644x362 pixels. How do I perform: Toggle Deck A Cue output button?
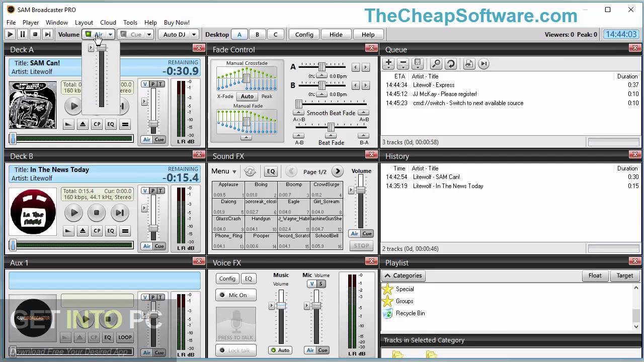[x=159, y=139]
